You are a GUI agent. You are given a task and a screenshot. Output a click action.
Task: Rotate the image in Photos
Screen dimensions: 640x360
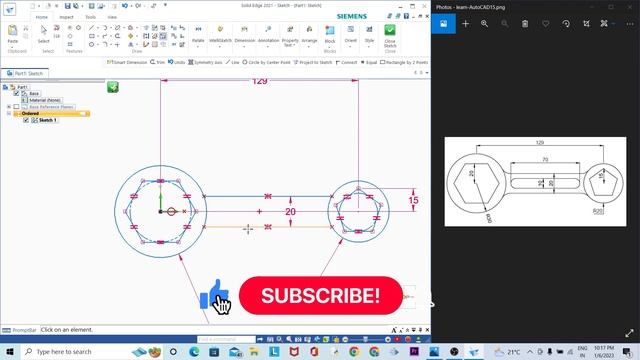click(x=566, y=24)
